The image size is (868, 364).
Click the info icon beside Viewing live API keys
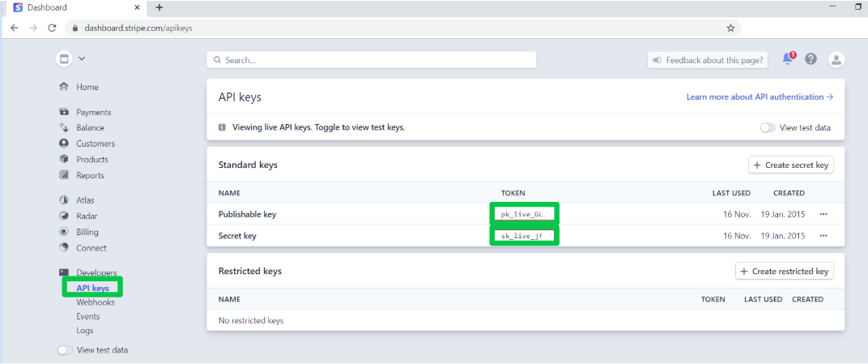(222, 127)
